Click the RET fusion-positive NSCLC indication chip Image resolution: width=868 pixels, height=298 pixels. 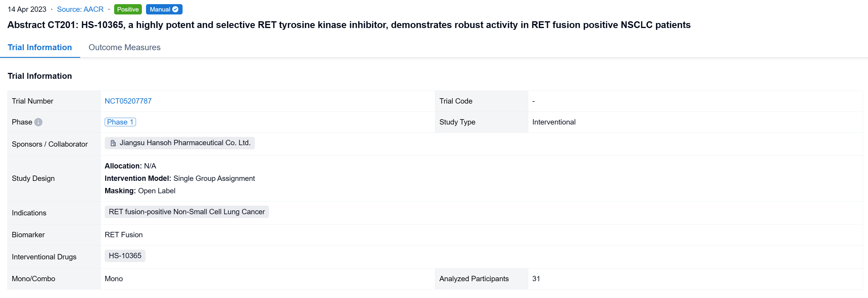point(187,212)
